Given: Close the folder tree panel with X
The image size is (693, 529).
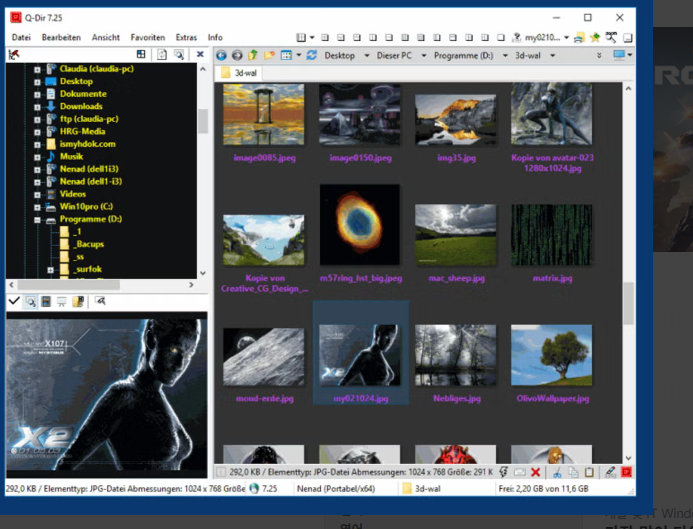Looking at the screenshot, I should tap(200, 54).
